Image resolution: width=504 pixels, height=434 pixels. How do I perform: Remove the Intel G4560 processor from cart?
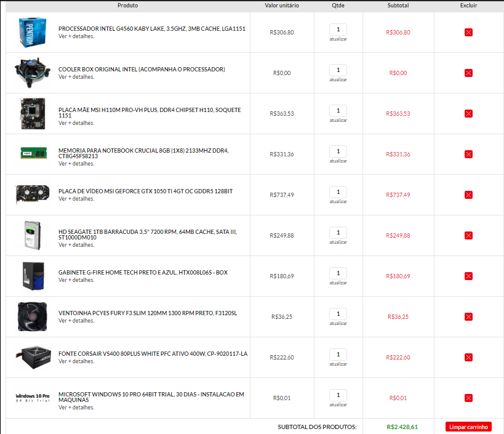[x=468, y=32]
